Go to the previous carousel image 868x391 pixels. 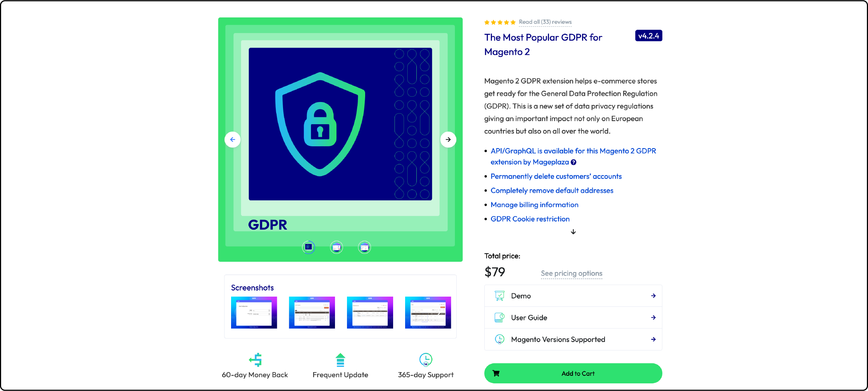pos(233,139)
